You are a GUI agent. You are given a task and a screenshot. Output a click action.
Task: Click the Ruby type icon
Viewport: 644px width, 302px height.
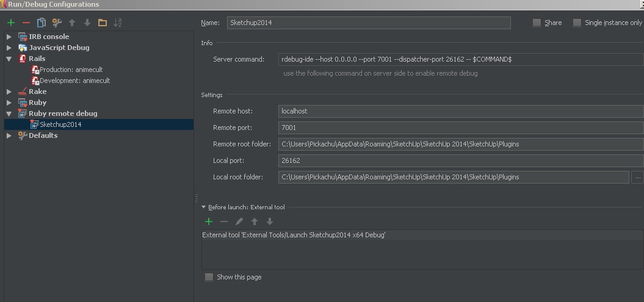(x=23, y=102)
